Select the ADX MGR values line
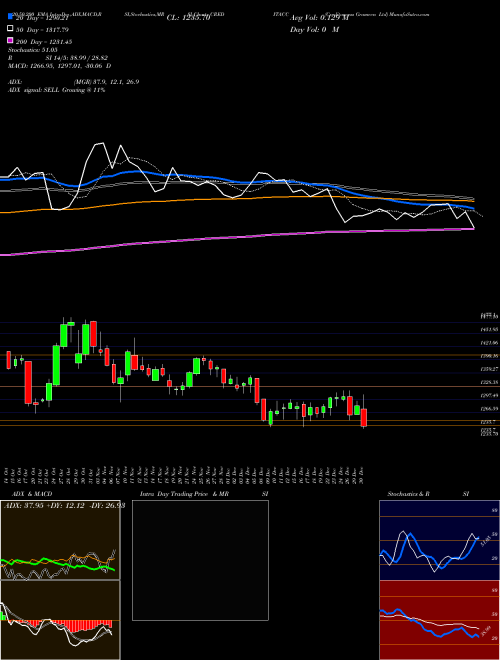 [74, 82]
